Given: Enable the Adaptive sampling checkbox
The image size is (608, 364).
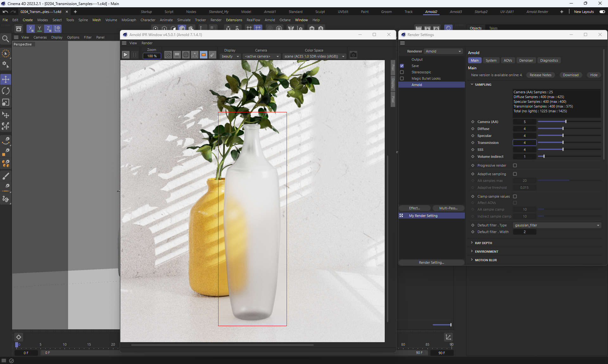Looking at the screenshot, I should pyautogui.click(x=515, y=174).
